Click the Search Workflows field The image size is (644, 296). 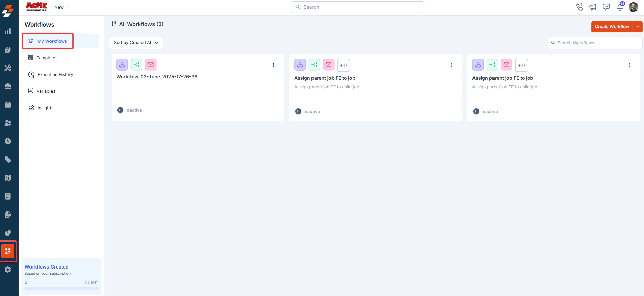(595, 43)
